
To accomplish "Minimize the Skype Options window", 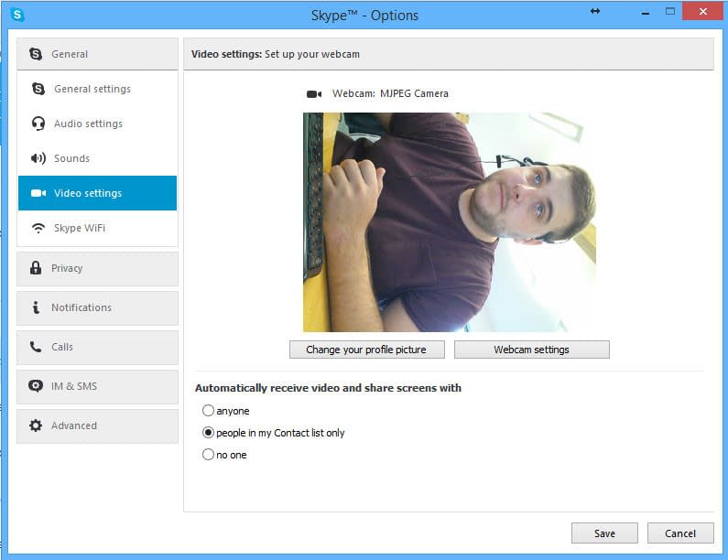I will tap(646, 12).
